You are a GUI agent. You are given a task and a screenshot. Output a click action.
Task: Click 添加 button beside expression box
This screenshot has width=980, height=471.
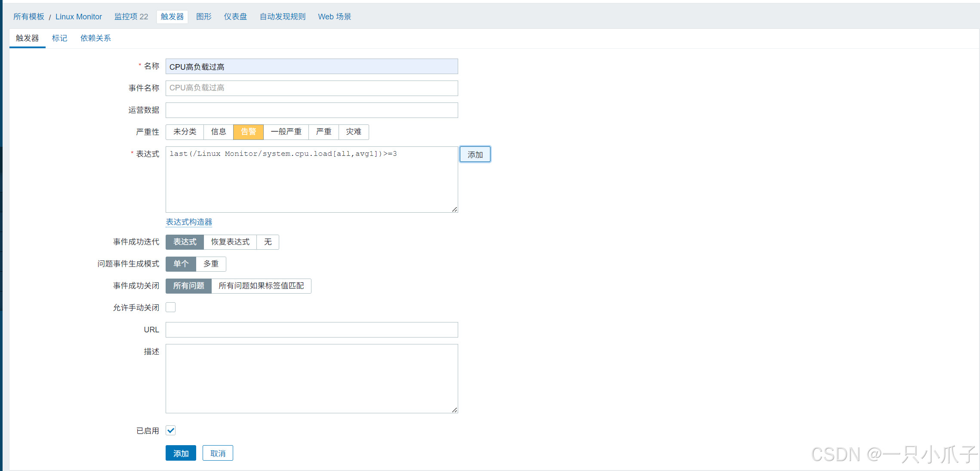(475, 155)
